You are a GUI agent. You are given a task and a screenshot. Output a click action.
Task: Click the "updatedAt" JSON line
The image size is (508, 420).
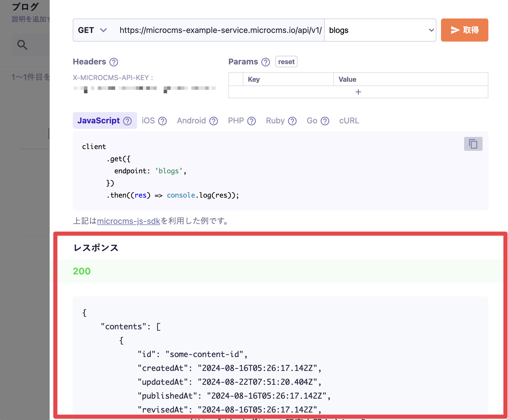[229, 382]
